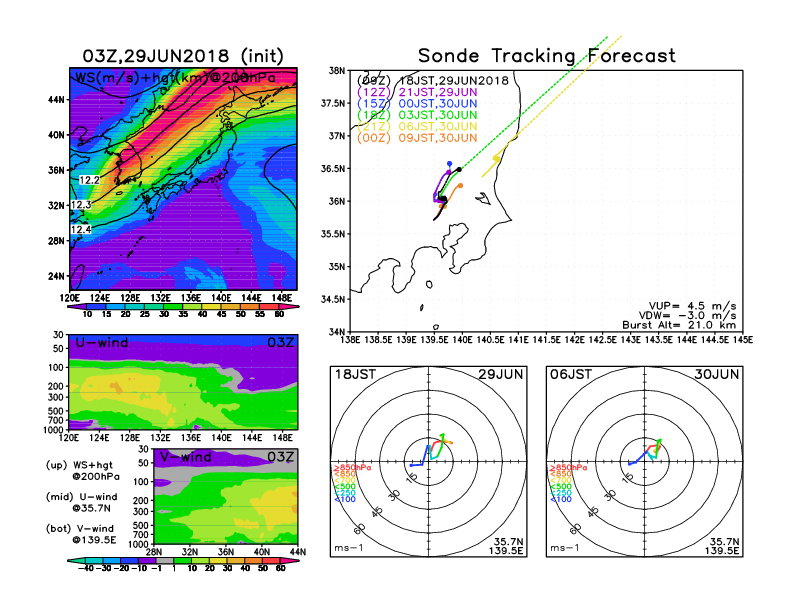Click the "(mid) U-wind @35.7N" caption
The height and width of the screenshot is (612, 792).
[x=81, y=502]
